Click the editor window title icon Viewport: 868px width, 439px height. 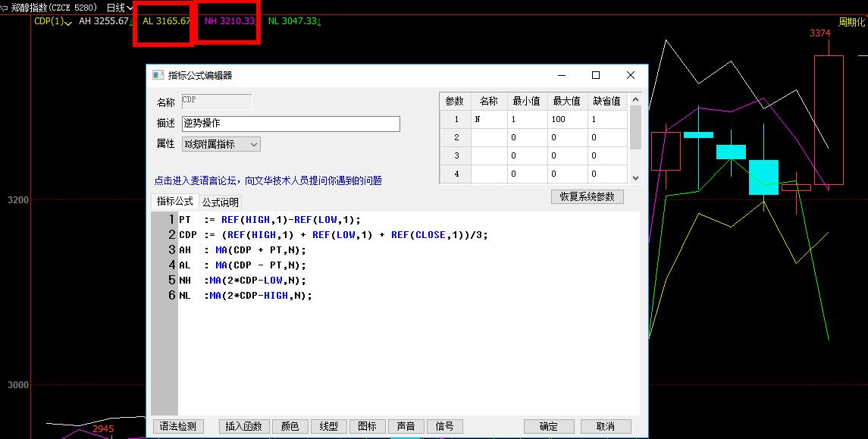(158, 75)
